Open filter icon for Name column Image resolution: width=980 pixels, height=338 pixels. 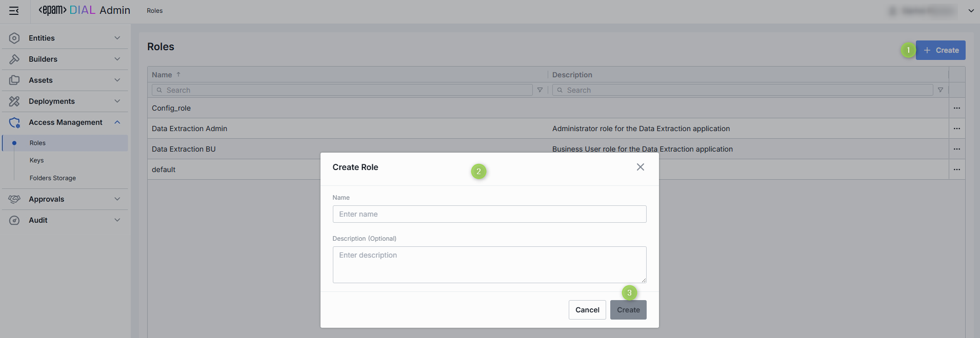(540, 90)
